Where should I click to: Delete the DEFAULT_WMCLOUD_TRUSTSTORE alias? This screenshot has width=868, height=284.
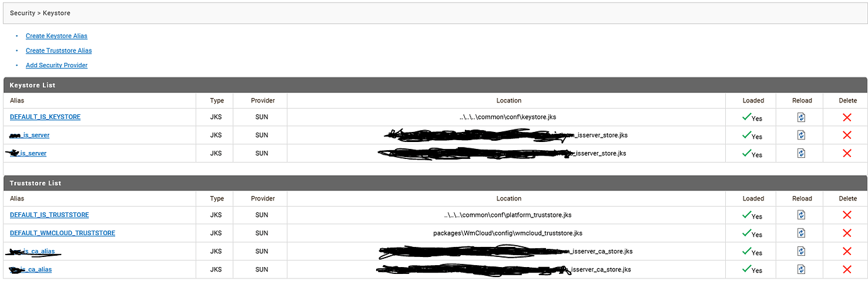click(x=847, y=233)
